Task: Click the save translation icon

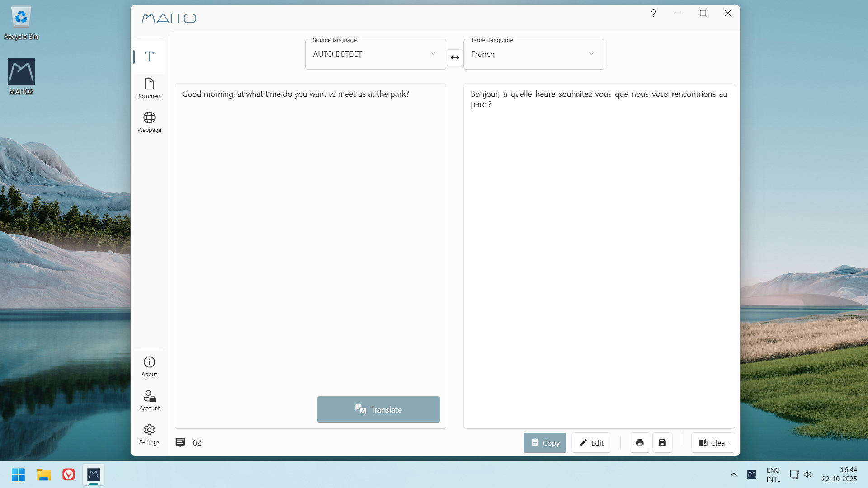Action: 662,443
